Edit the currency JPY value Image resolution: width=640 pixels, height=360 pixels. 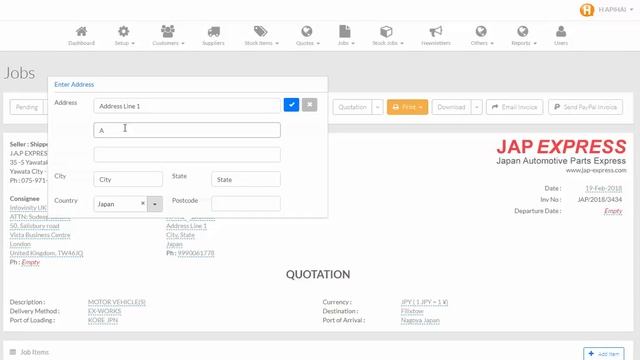coord(424,302)
